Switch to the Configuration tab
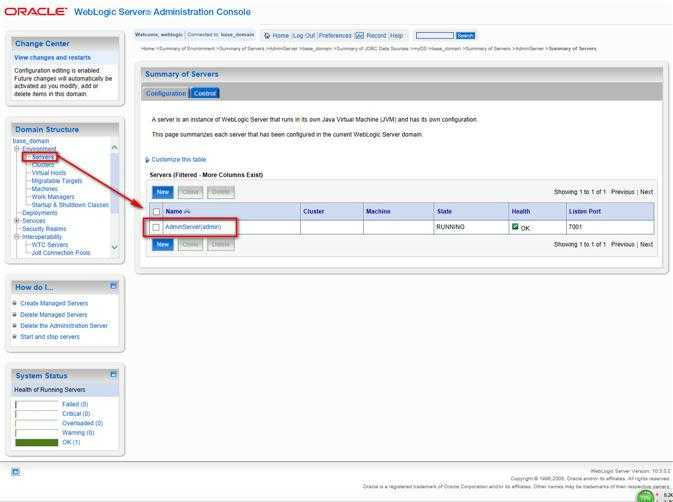This screenshot has height=502, width=673. [x=166, y=93]
